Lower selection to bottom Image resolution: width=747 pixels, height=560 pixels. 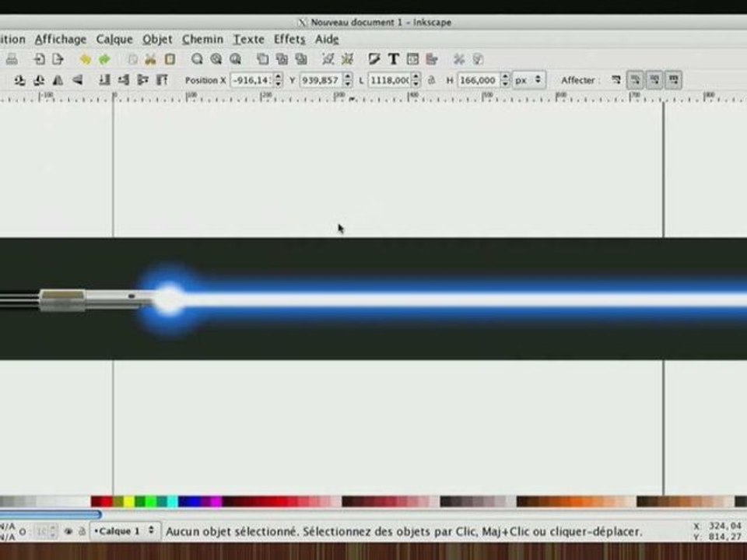point(104,80)
